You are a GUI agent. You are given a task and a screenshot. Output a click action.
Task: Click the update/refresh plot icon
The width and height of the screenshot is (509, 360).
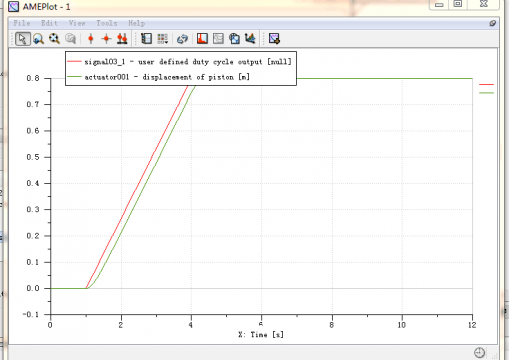pos(182,39)
